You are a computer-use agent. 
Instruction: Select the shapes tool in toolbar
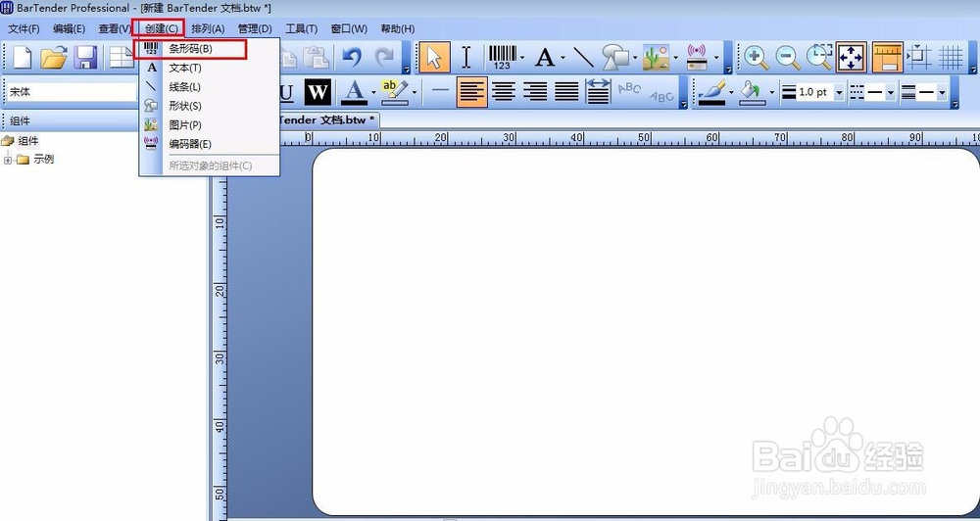click(615, 58)
